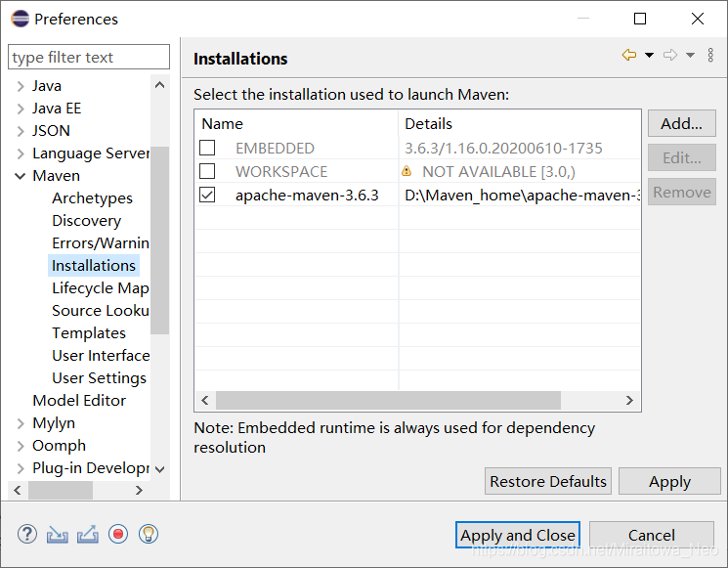Click the installations table scroll right arrow
This screenshot has height=568, width=728.
pyautogui.click(x=629, y=401)
